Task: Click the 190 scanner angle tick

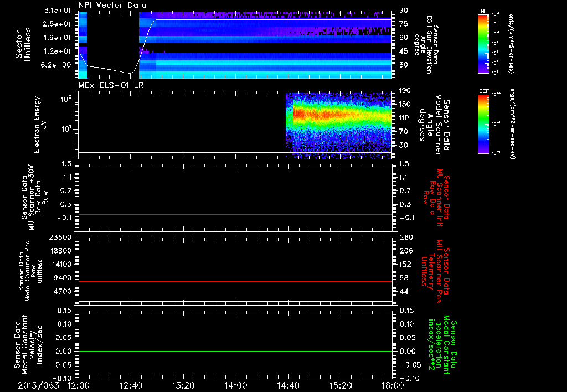Action: [405, 91]
